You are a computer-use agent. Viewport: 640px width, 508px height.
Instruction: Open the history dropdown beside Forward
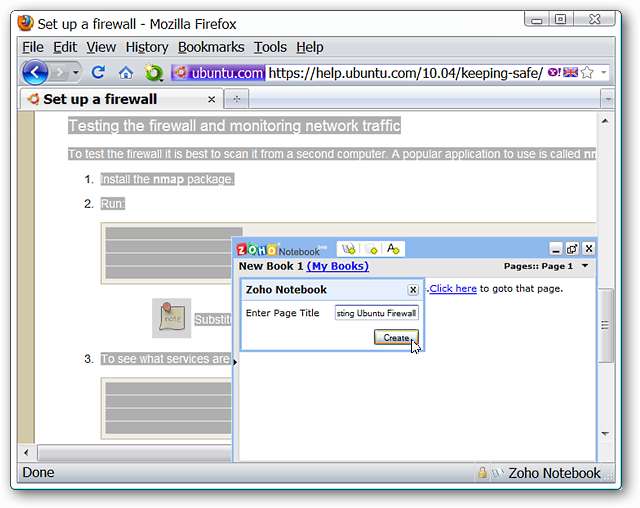tap(76, 73)
